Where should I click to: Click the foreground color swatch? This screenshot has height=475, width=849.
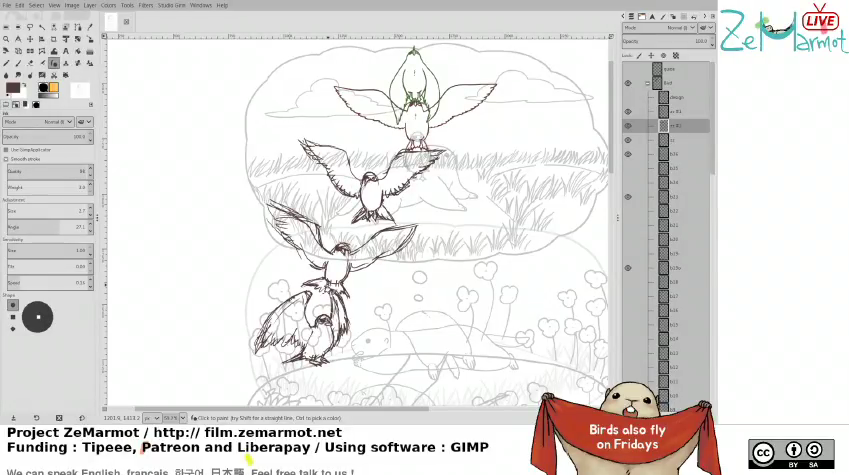[13, 88]
